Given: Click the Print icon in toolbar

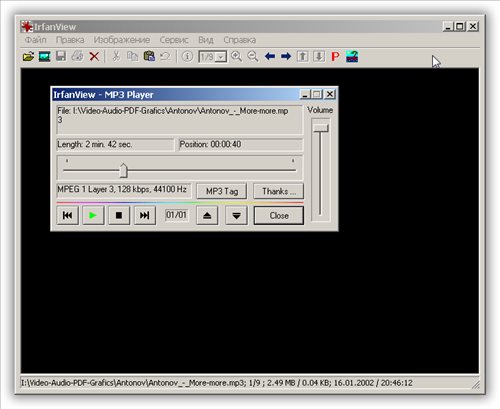Looking at the screenshot, I should pyautogui.click(x=77, y=56).
